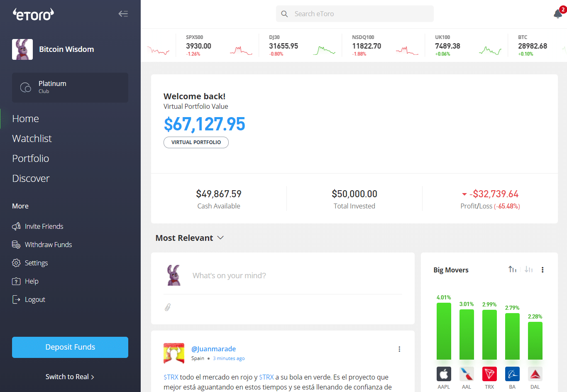Open the notifications bell

click(558, 14)
